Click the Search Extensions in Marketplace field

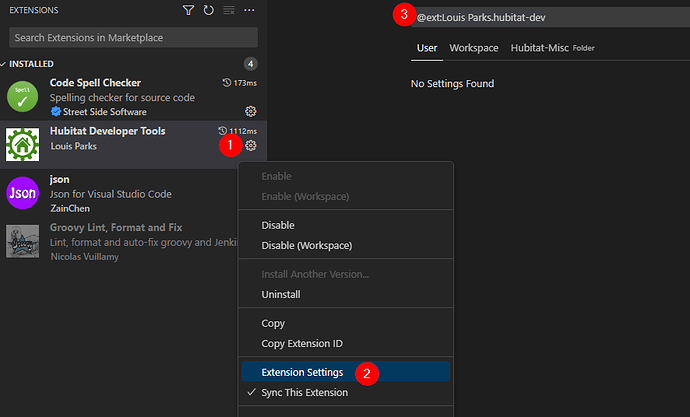tap(133, 37)
